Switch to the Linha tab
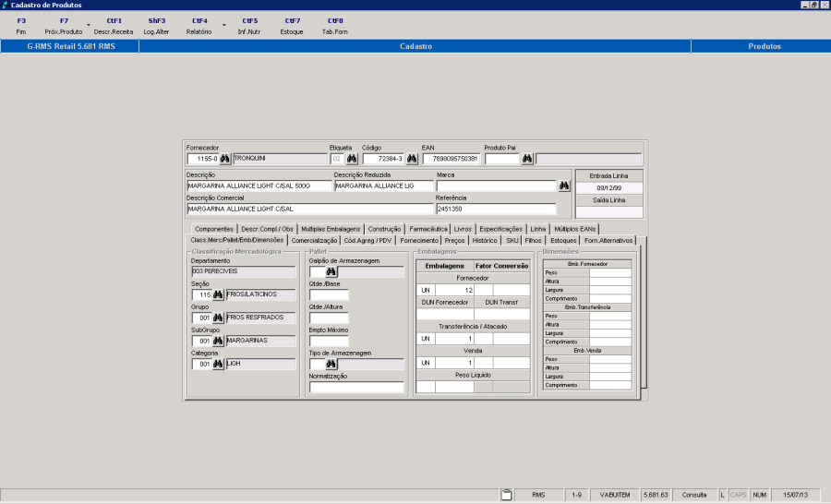The width and height of the screenshot is (831, 504). 538,229
